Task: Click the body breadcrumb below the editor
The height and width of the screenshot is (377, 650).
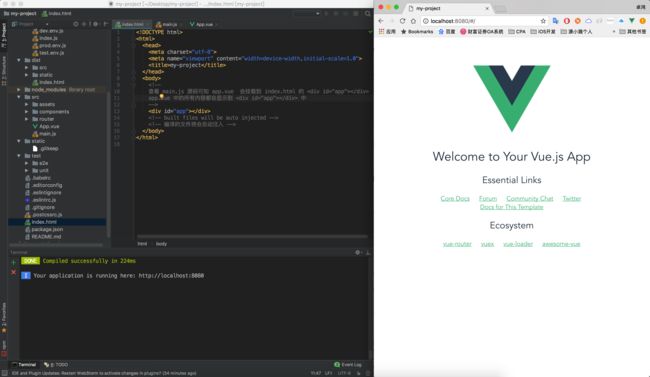Action: [161, 244]
